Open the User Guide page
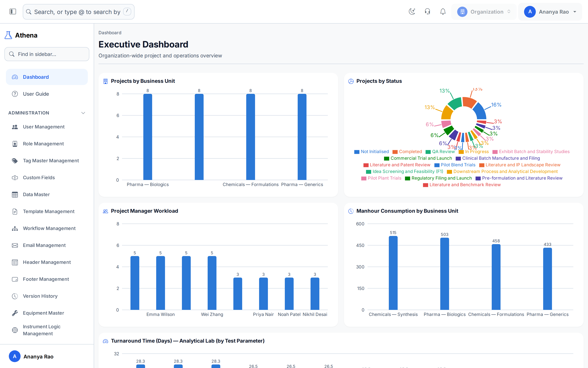588x368 pixels. point(47,94)
